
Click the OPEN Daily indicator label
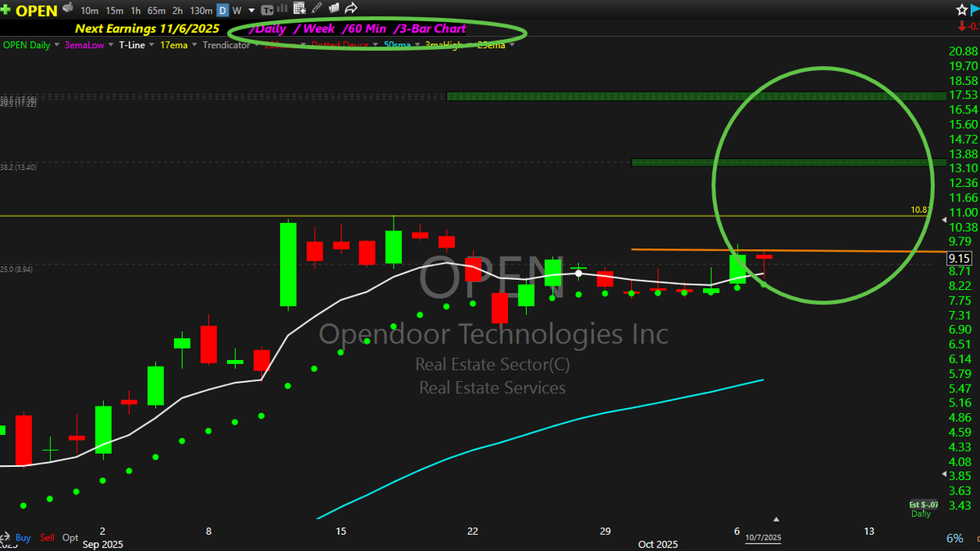click(x=27, y=45)
